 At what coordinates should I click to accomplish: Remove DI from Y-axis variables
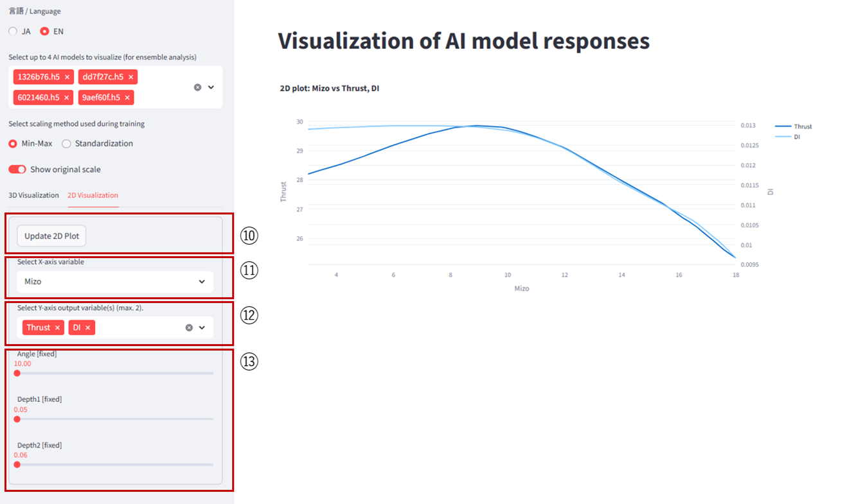[88, 327]
